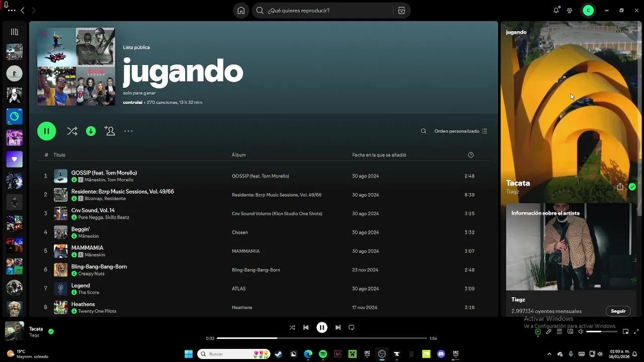Select Residente: Bzrp Music Sessions track title
Screen dimensions: 644x362
pyautogui.click(x=123, y=192)
